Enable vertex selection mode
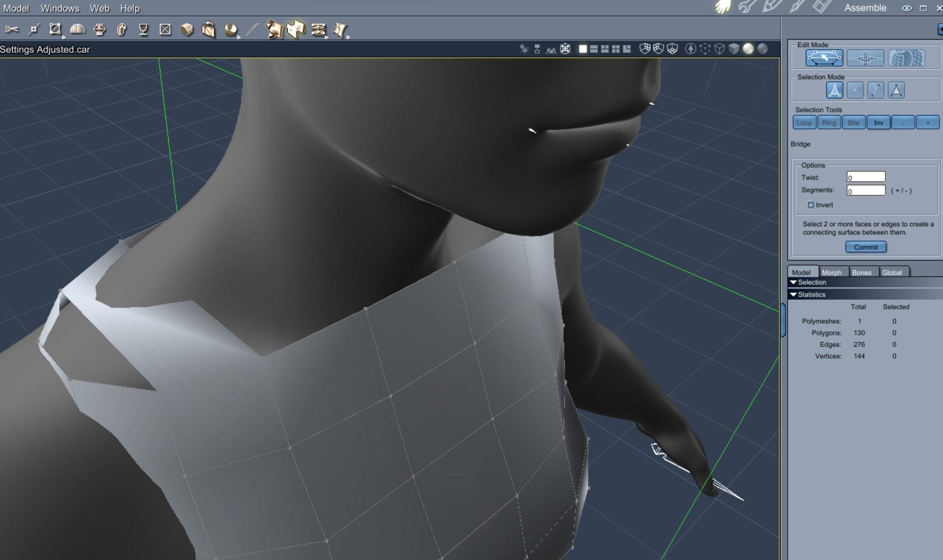 (855, 90)
